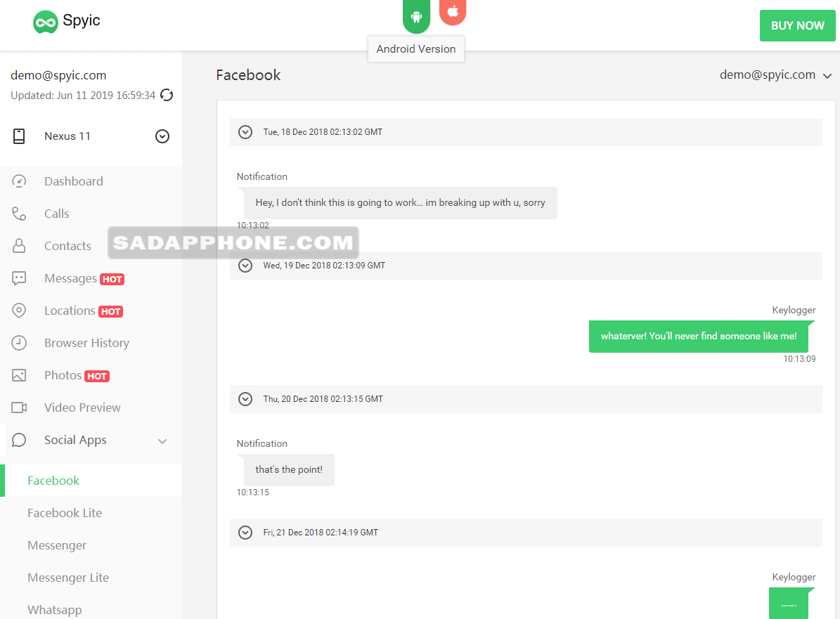Select the Android version icon
840x619 pixels.
[x=416, y=15]
